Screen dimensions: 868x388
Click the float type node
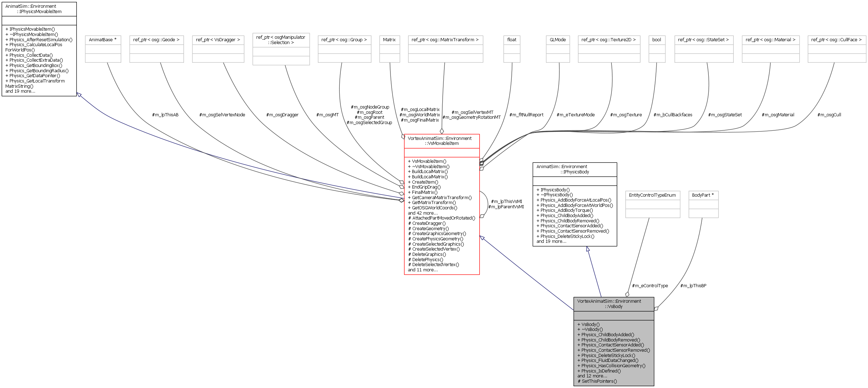(x=512, y=49)
